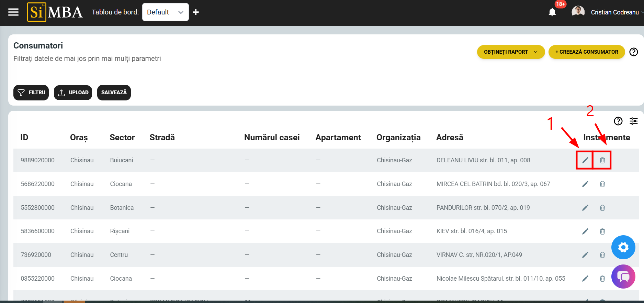Open help next to Creează Consumator
Screen dimensions: 644x303
(x=633, y=52)
